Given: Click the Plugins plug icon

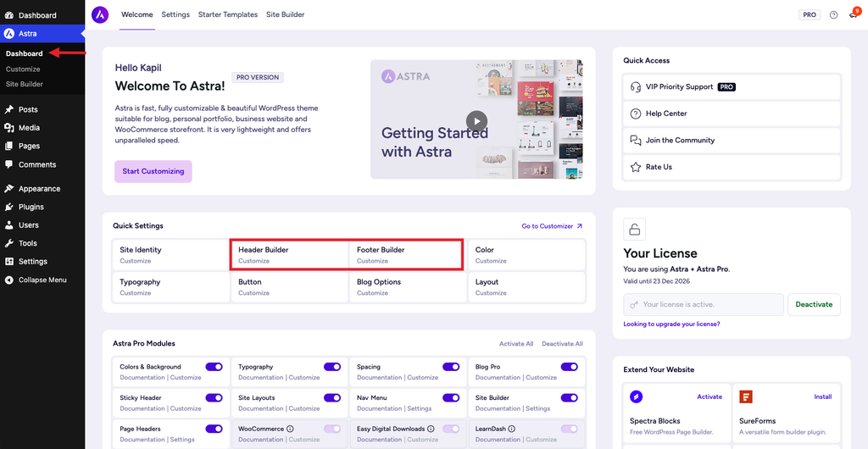Looking at the screenshot, I should [8, 207].
